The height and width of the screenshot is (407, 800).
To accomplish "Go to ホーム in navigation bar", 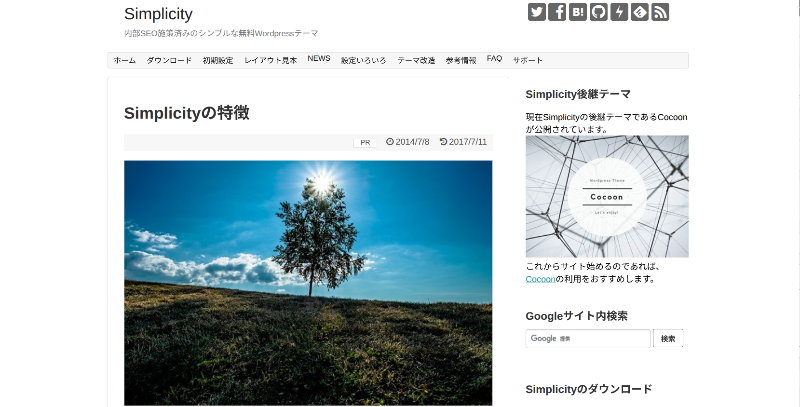I will 125,61.
